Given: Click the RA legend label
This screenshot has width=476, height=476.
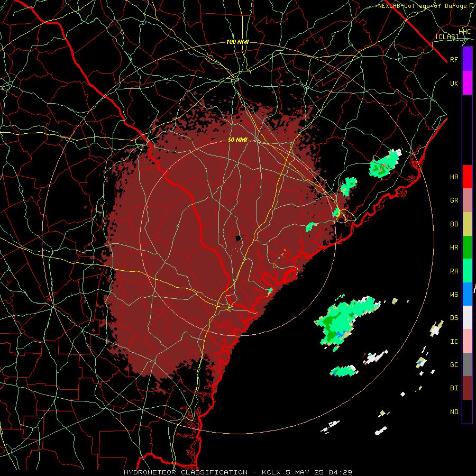Looking at the screenshot, I should 454,271.
